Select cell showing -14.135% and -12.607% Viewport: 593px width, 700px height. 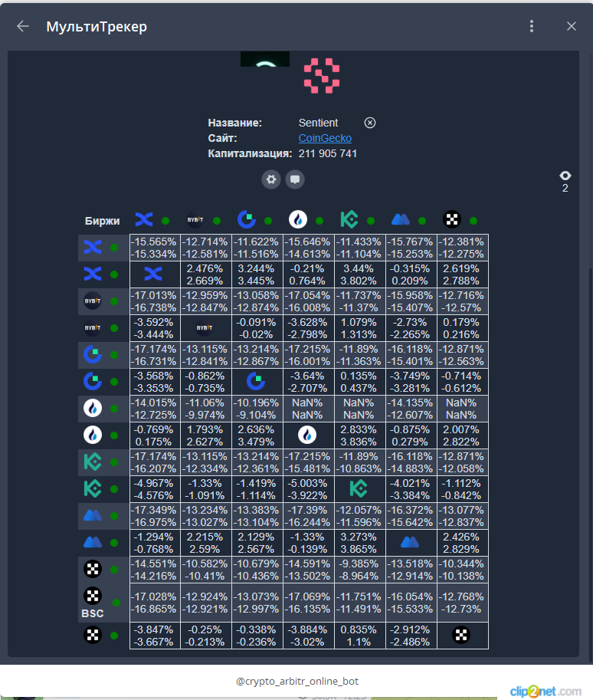coord(411,409)
